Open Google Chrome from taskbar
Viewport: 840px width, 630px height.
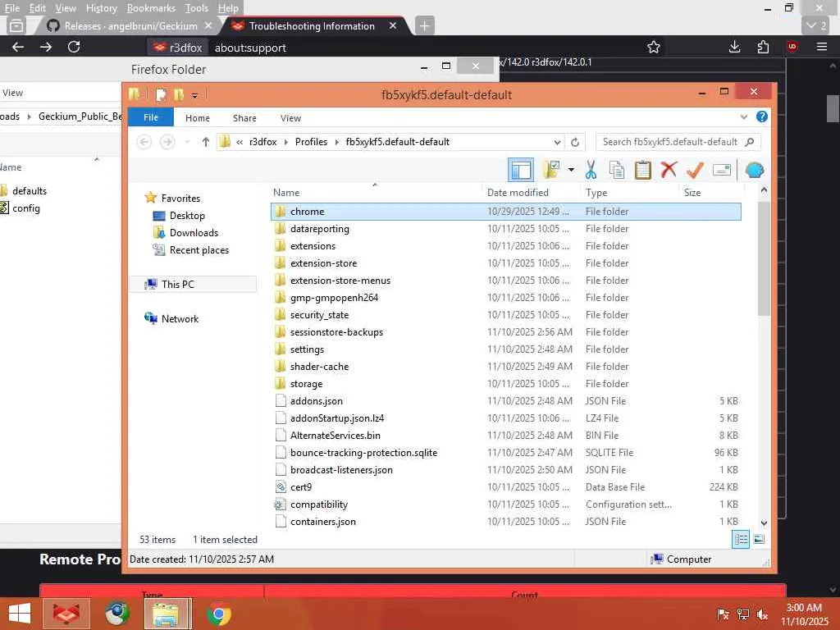point(218,614)
